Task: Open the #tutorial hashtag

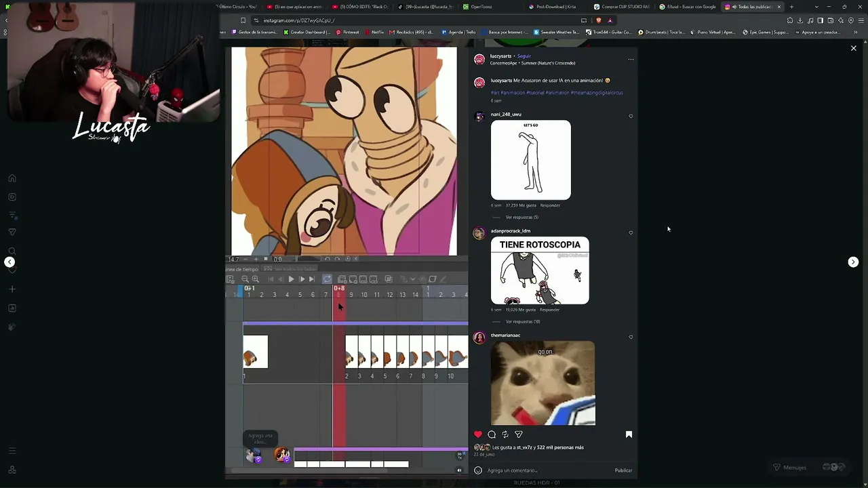Action: tap(535, 93)
